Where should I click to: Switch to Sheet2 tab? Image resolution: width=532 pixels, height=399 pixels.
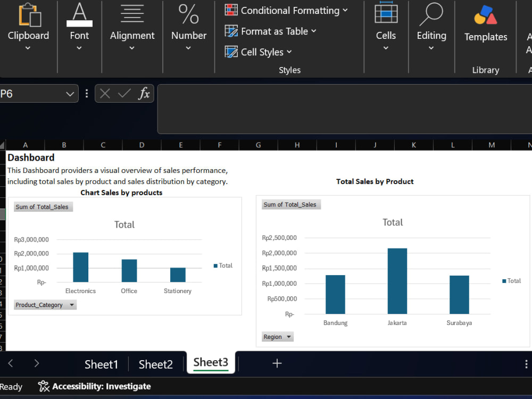[156, 364]
